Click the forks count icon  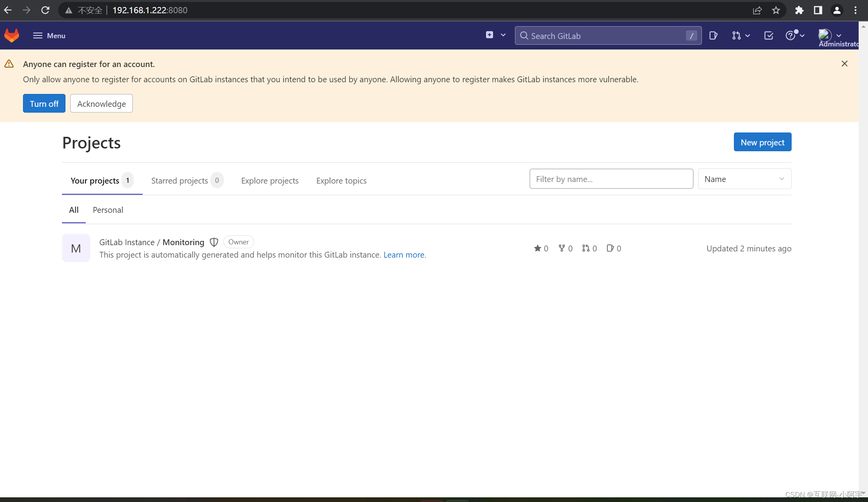click(562, 248)
